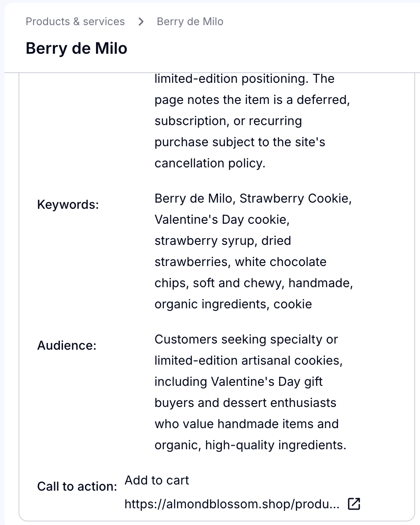
Task: Select the Audience field label
Action: point(66,345)
